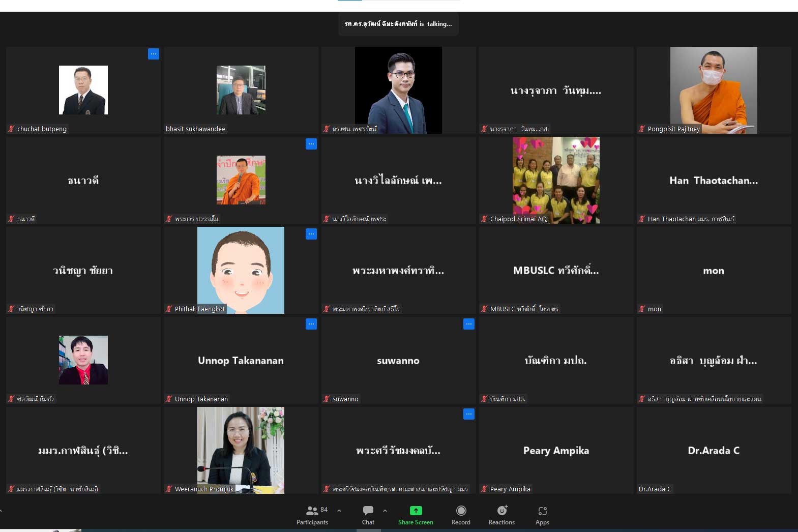The width and height of the screenshot is (798, 532).
Task: Select the Chaipod Srimai AQ group photo tile
Action: click(x=556, y=180)
